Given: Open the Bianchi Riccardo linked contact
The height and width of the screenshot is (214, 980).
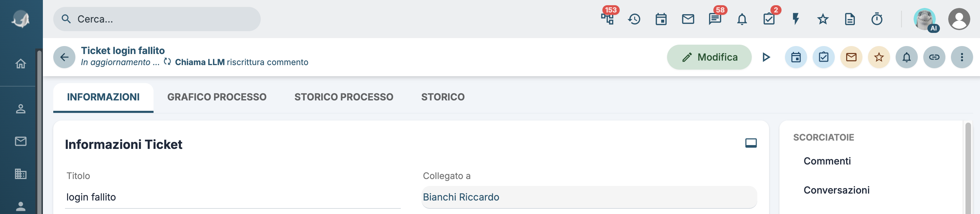Looking at the screenshot, I should click(x=461, y=197).
